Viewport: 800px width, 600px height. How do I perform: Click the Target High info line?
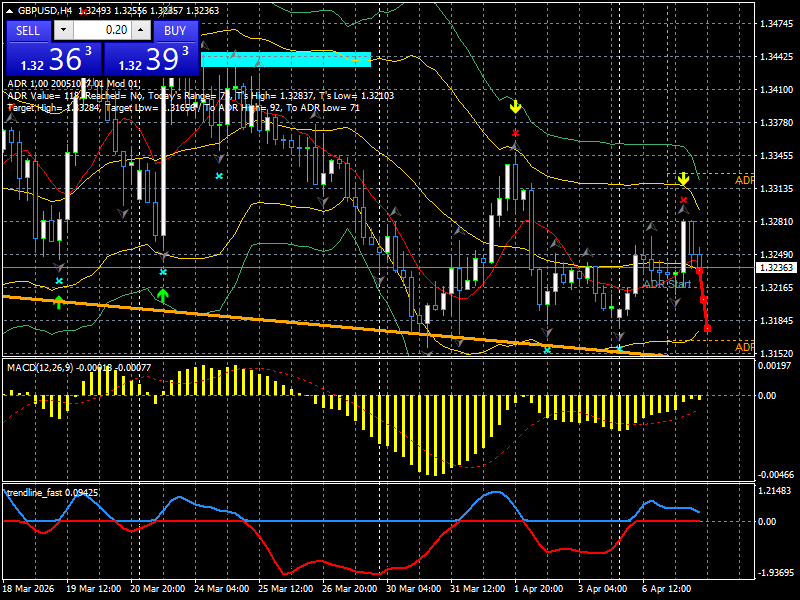pyautogui.click(x=184, y=108)
